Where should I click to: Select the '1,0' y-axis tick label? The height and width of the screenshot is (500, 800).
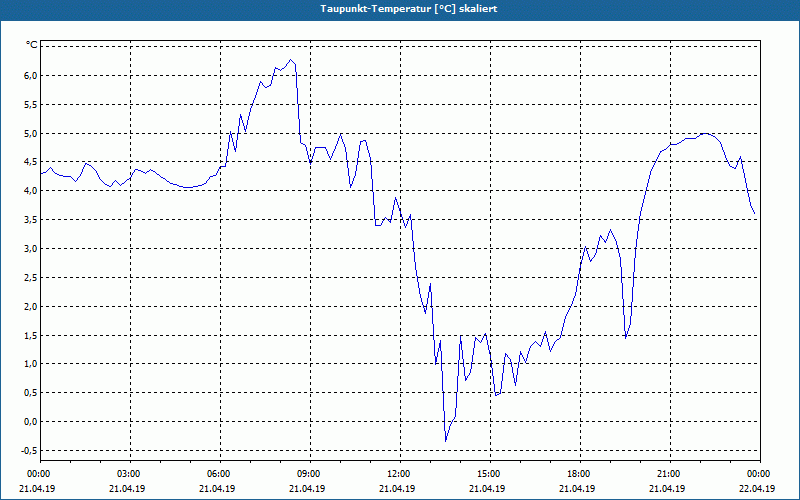[x=31, y=364]
